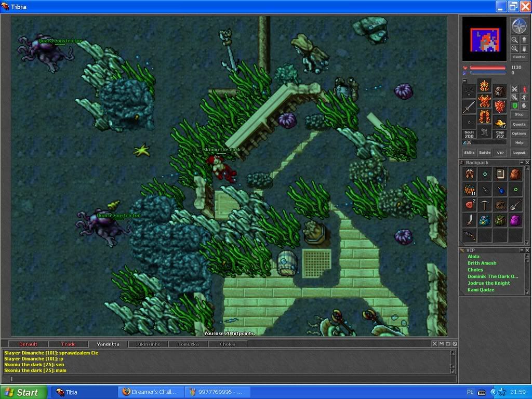Switch to the 9977769996 taskbar window
The width and height of the screenshot is (532, 399).
point(218,392)
